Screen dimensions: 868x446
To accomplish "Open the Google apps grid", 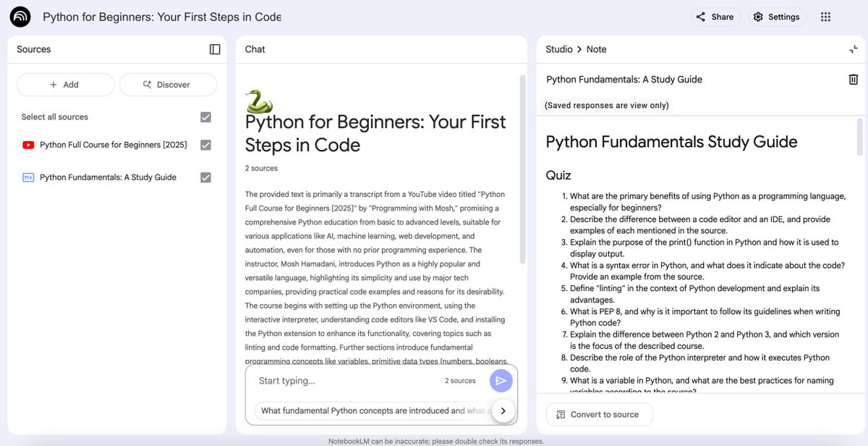I will pos(826,17).
